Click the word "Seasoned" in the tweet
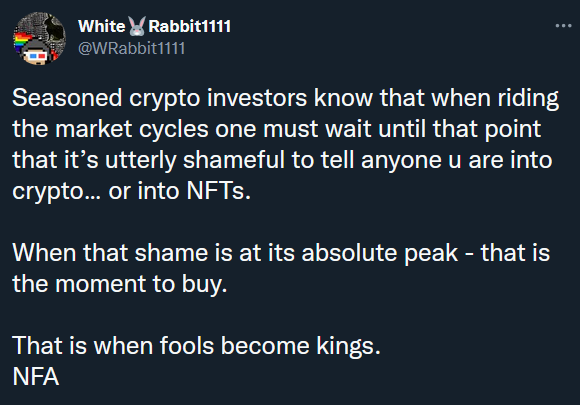Viewport: 580px width, 405px height. tap(67, 98)
